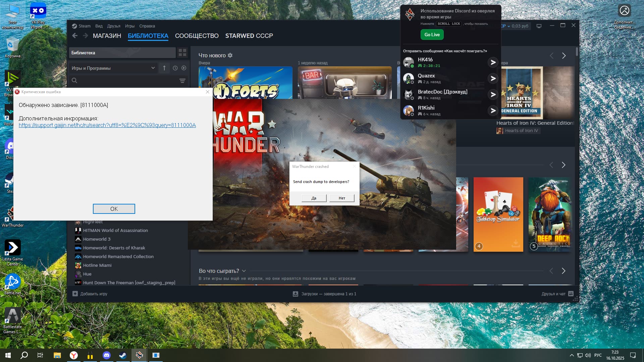This screenshot has height=362, width=644.
Task: Send a message to R1Kishi
Action: pos(493,111)
